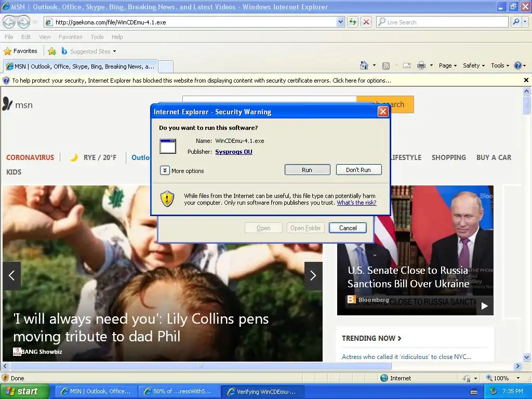Screen dimensions: 532x399
Task: Switch to Verifying WinCDEmu taskbar window
Action: point(262,392)
